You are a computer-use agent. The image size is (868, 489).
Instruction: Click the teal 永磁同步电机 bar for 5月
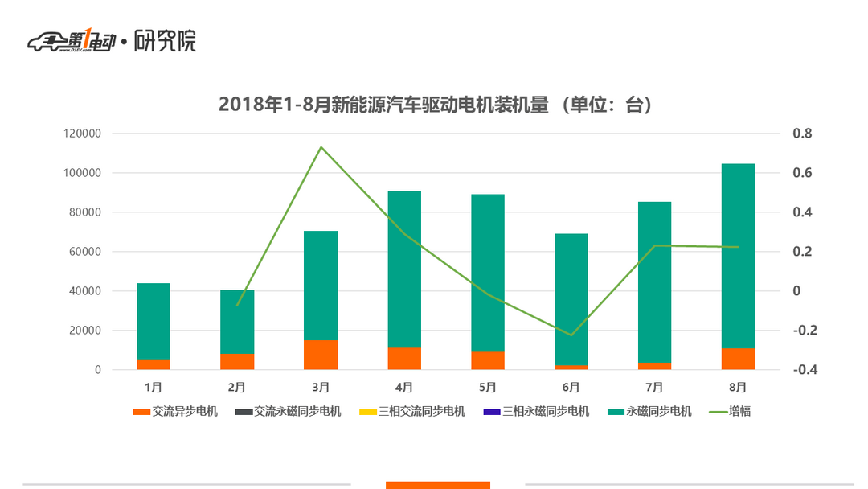488,273
